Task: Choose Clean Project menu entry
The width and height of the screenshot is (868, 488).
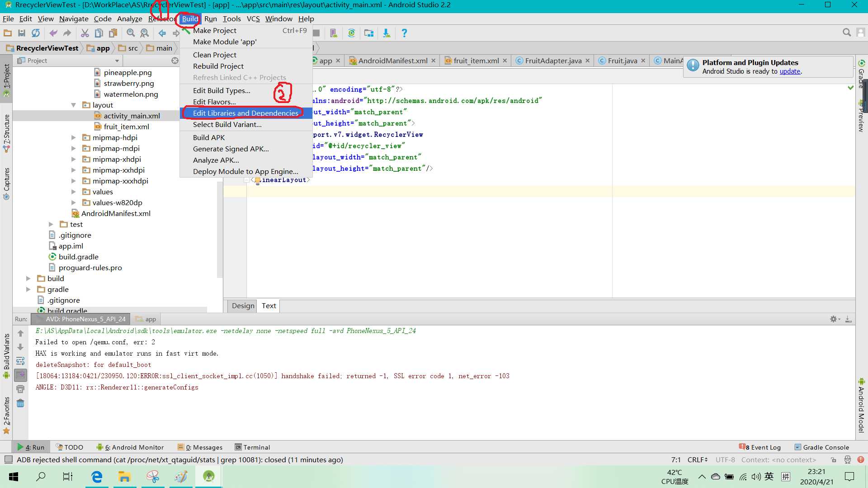Action: click(246, 55)
